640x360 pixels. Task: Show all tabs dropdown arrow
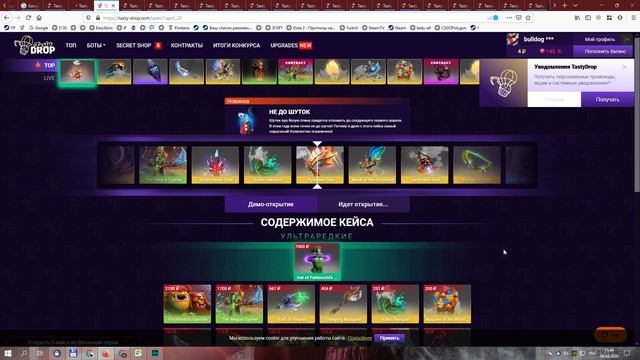click(575, 6)
